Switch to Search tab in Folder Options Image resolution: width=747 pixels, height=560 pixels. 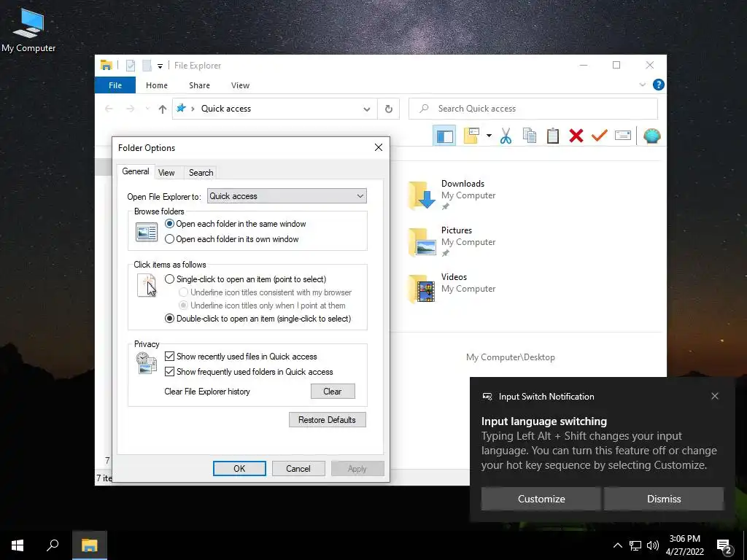click(x=201, y=173)
